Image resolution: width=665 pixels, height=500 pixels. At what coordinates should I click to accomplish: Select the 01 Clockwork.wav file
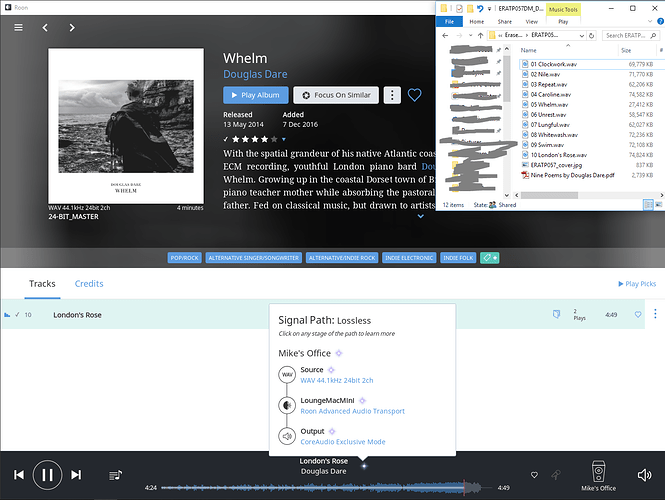tap(553, 64)
